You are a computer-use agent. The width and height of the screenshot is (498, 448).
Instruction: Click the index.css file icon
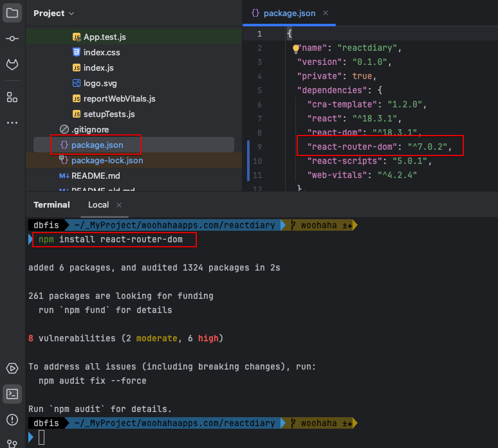click(x=76, y=52)
